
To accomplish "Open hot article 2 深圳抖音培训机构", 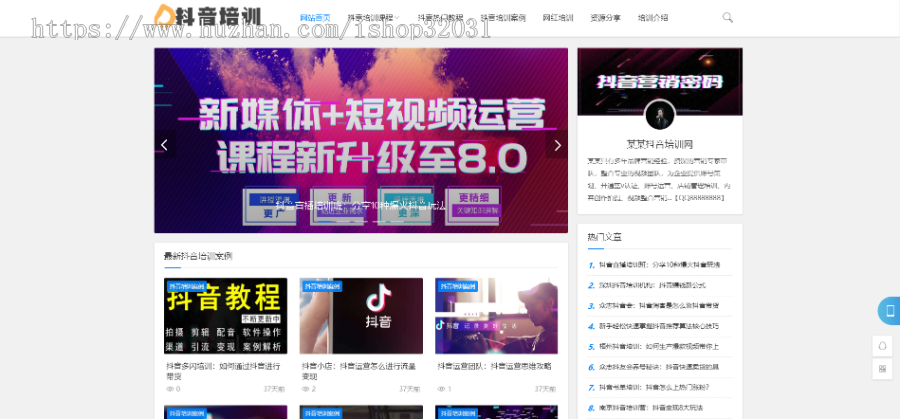I will pyautogui.click(x=652, y=285).
